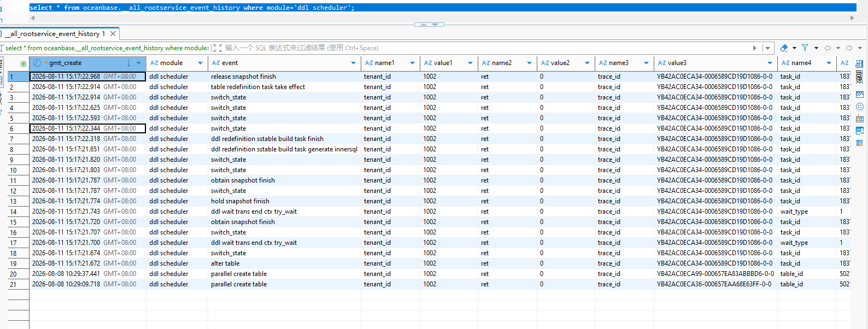The width and height of the screenshot is (868, 329).
Task: Click the apply filter play arrow
Action: (x=755, y=48)
